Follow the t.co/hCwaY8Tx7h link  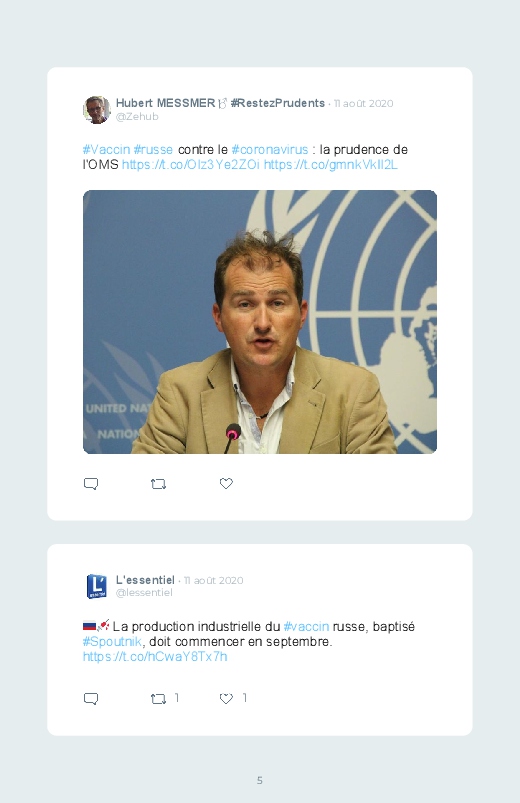click(x=155, y=656)
